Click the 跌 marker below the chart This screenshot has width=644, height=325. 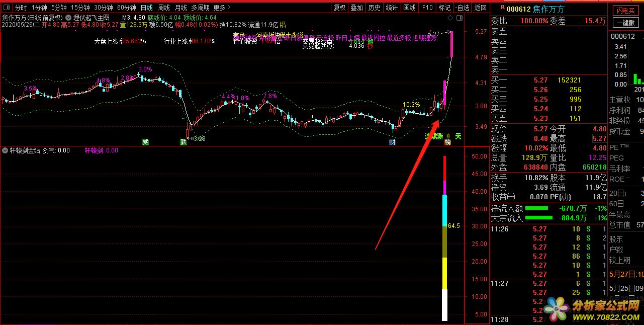coord(183,142)
